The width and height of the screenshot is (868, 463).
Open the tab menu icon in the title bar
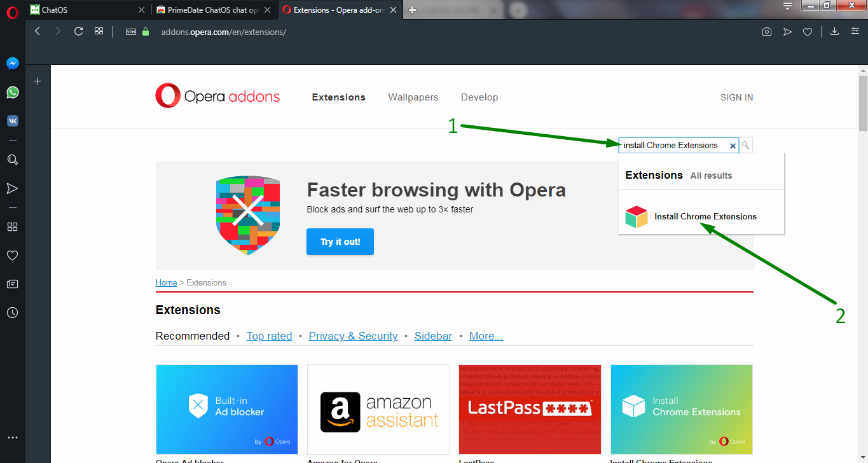tap(787, 6)
